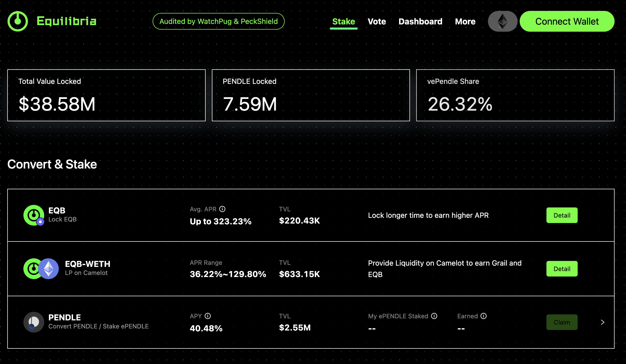Show info for Avg. APR
The height and width of the screenshot is (364, 626).
pos(222,209)
